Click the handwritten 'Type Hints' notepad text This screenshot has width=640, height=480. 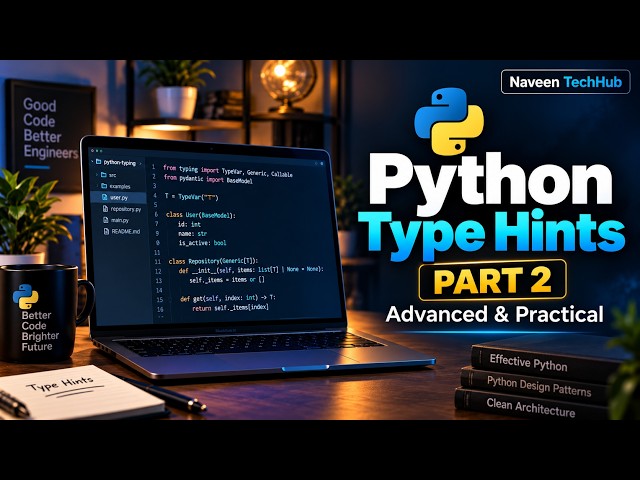coord(60,385)
